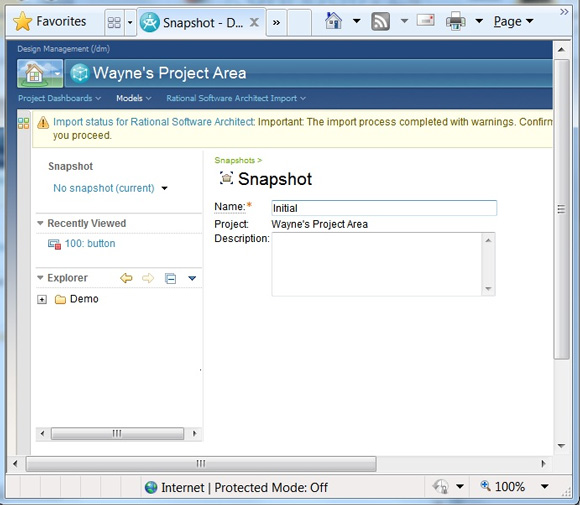Screen dimensions: 580x505
Task: Click the Explorer forward arrow
Action: click(x=148, y=278)
